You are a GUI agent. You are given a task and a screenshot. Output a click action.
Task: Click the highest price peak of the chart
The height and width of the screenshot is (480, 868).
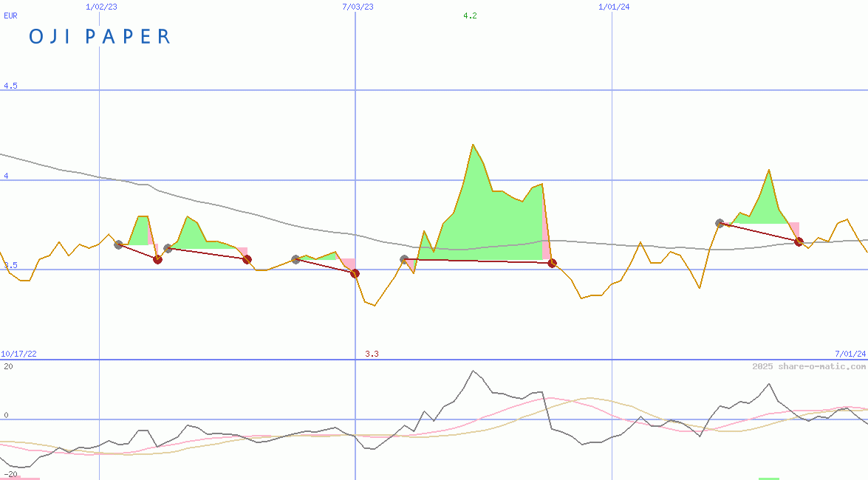[473, 145]
